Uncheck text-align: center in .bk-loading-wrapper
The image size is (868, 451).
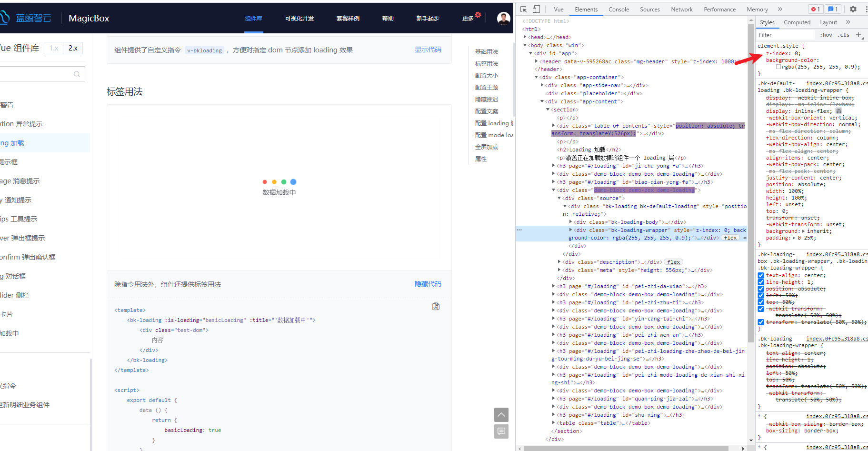pyautogui.click(x=760, y=275)
